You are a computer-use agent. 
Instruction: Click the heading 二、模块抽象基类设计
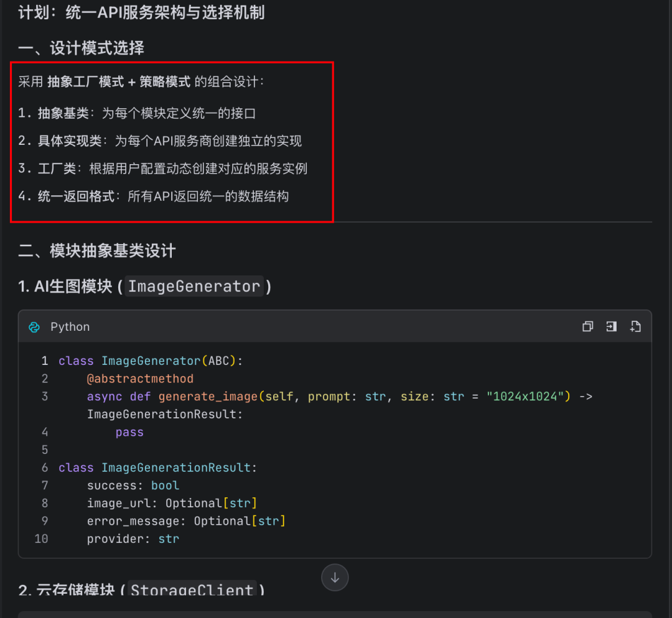click(x=96, y=251)
